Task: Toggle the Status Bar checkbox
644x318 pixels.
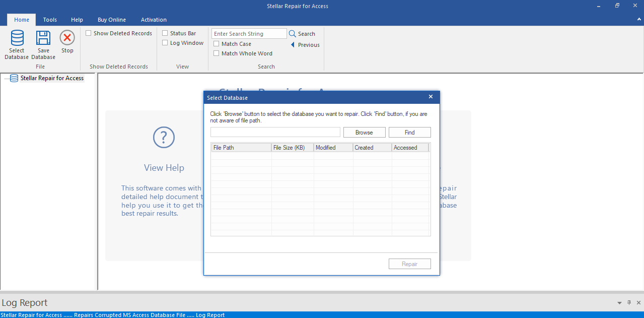Action: click(x=165, y=33)
